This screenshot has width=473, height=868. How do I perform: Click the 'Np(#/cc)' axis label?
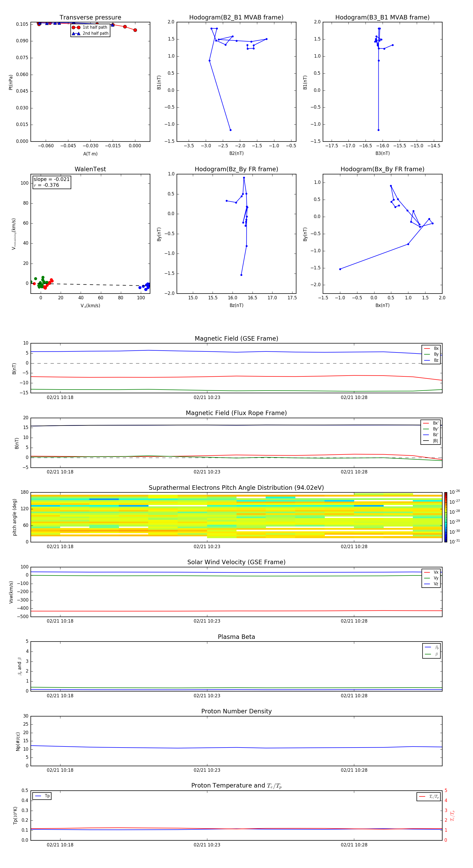[18, 741]
